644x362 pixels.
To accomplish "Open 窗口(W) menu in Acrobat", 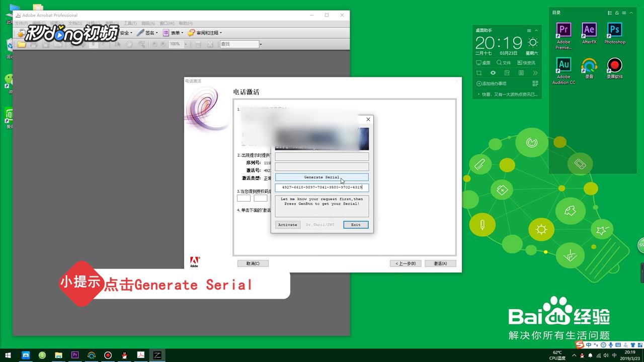I will (167, 23).
